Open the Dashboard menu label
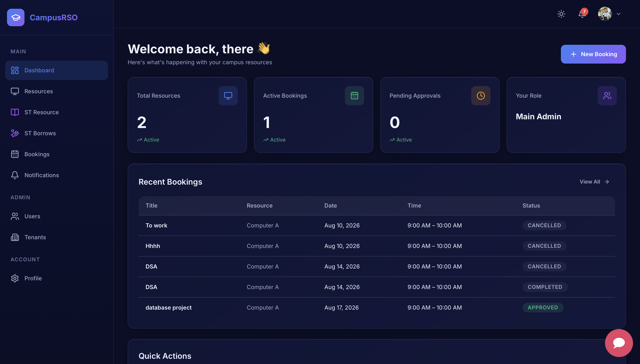This screenshot has width=640, height=364. click(x=39, y=70)
